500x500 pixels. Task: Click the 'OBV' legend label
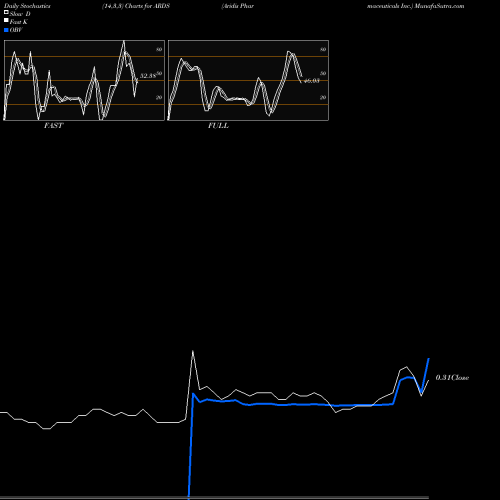click(x=16, y=30)
